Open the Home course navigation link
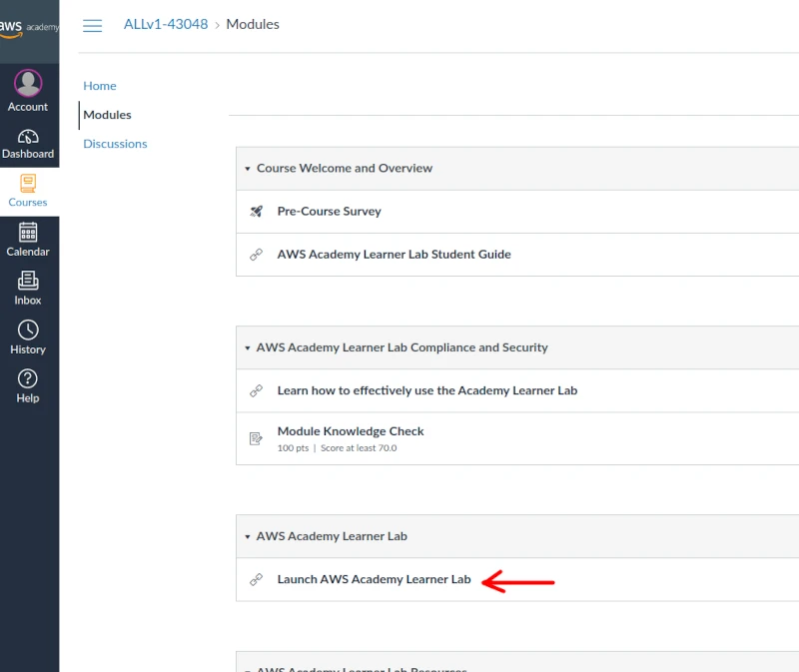The image size is (799, 672). pos(100,86)
